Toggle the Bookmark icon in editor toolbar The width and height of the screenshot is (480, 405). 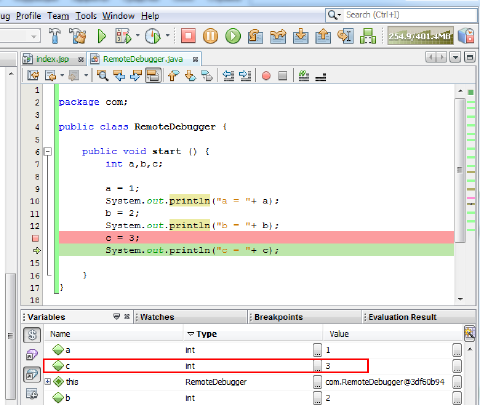[207, 76]
